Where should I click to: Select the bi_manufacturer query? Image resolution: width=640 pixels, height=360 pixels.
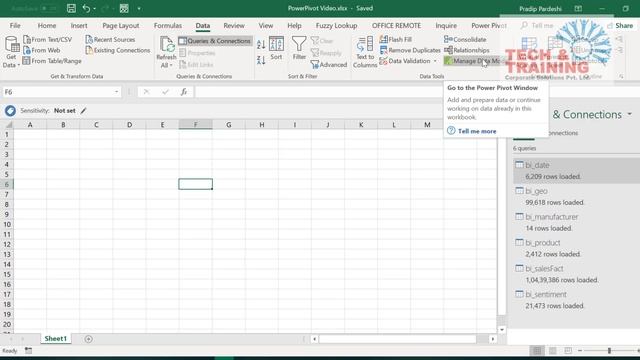(x=576, y=222)
